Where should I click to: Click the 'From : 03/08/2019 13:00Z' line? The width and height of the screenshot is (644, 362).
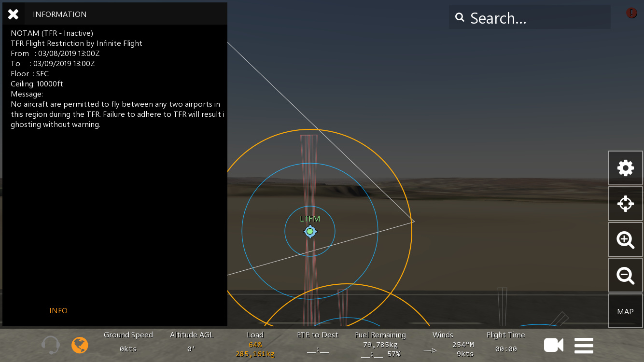[56, 54]
